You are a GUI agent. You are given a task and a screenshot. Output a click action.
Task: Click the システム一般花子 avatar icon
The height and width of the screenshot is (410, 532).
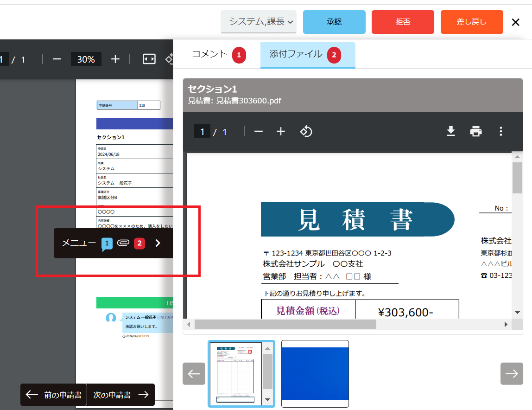point(111,318)
